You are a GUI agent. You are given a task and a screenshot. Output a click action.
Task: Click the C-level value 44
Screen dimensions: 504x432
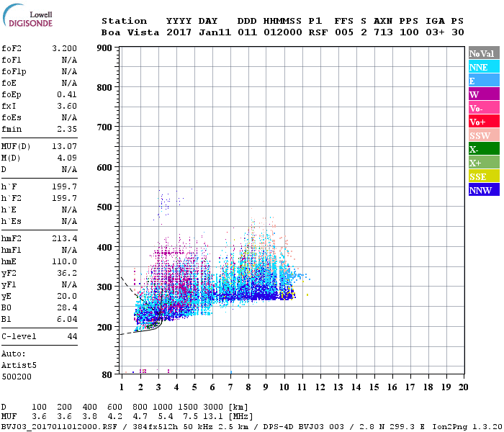72,336
